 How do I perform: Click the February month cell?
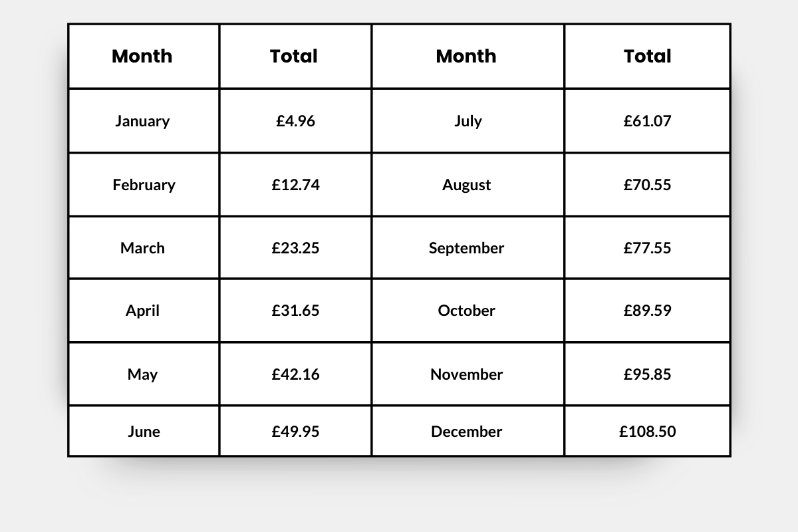pyautogui.click(x=144, y=185)
